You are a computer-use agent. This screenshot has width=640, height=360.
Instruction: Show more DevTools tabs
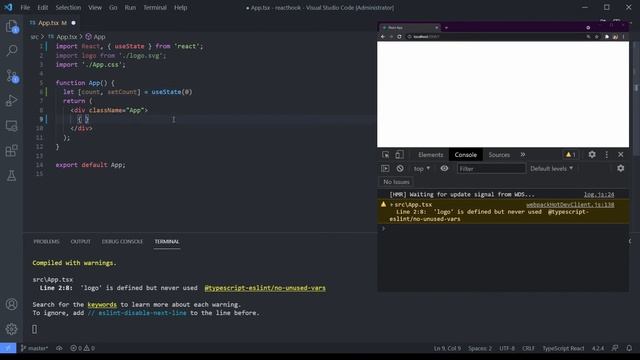click(523, 155)
